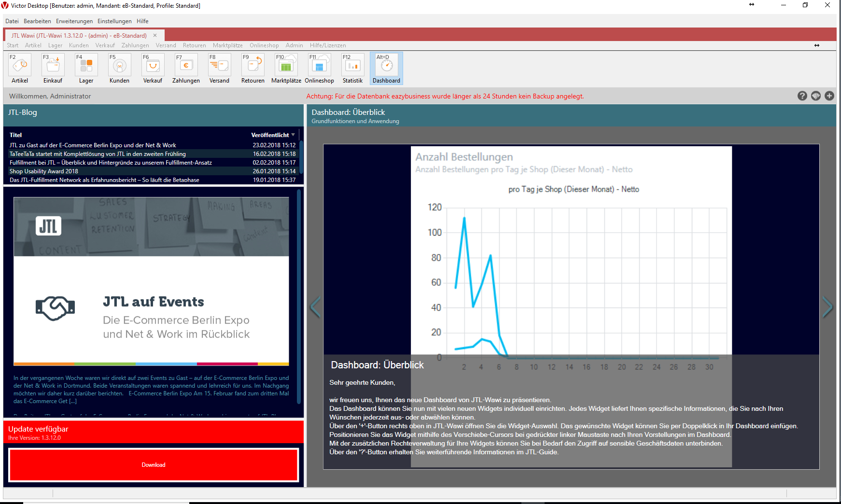Select the Lager toolbar icon
The width and height of the screenshot is (841, 504).
pos(86,65)
